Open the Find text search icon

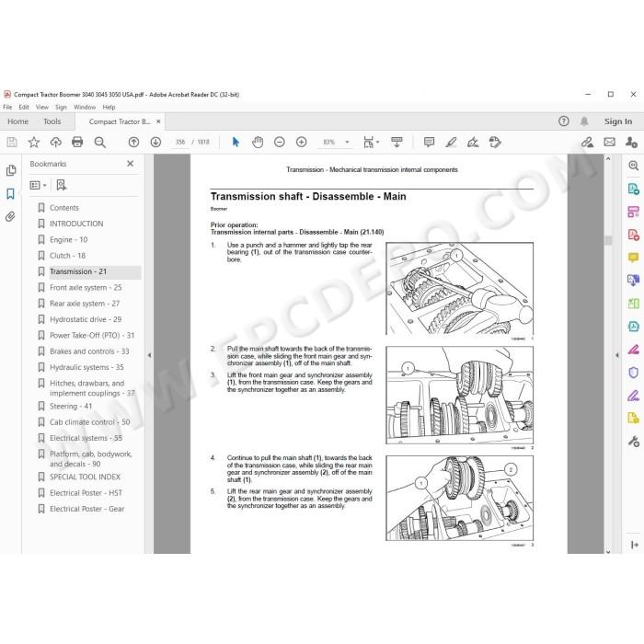pyautogui.click(x=99, y=142)
